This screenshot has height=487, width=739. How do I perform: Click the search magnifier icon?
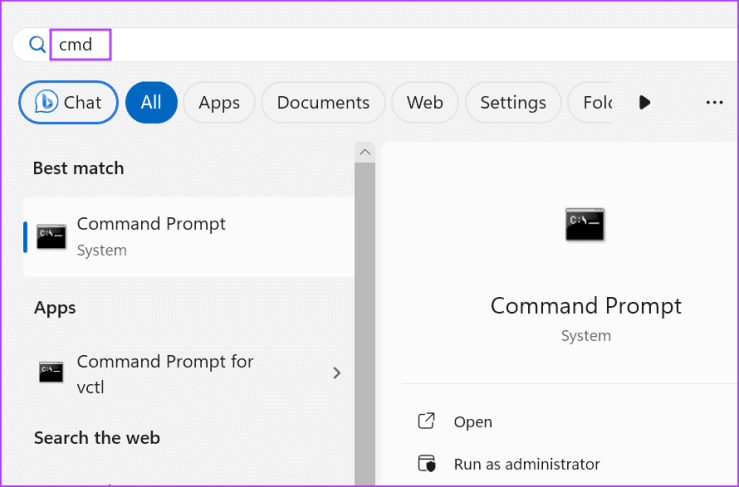pos(37,44)
